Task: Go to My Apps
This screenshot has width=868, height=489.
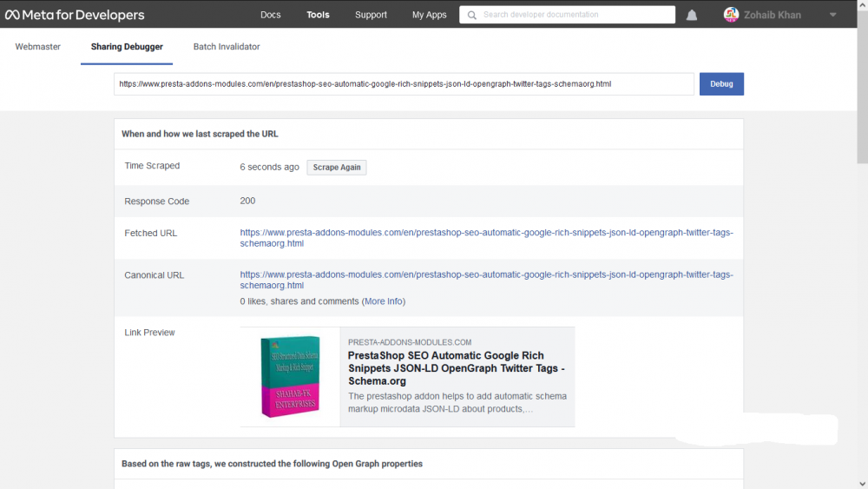Action: coord(429,15)
